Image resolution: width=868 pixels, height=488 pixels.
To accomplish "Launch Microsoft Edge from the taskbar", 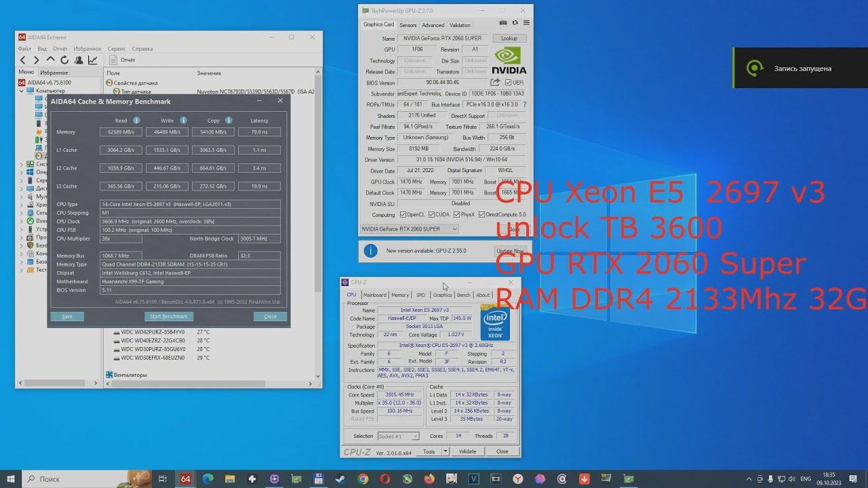I will click(208, 479).
